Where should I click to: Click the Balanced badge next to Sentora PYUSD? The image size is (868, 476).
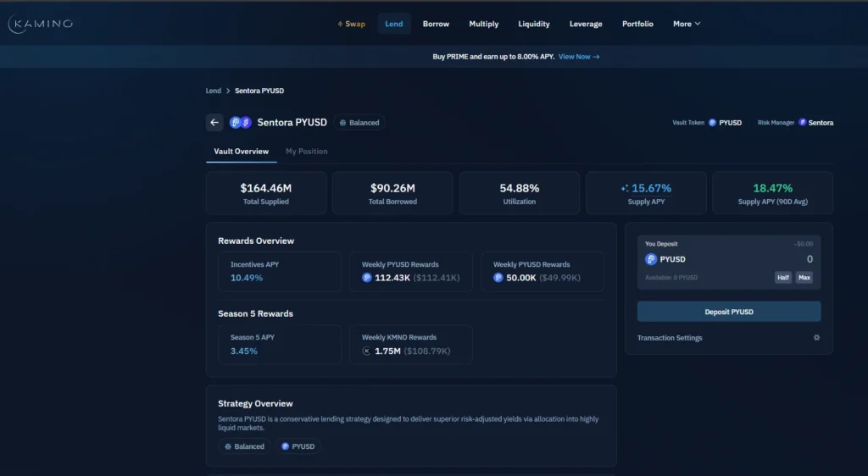click(359, 123)
